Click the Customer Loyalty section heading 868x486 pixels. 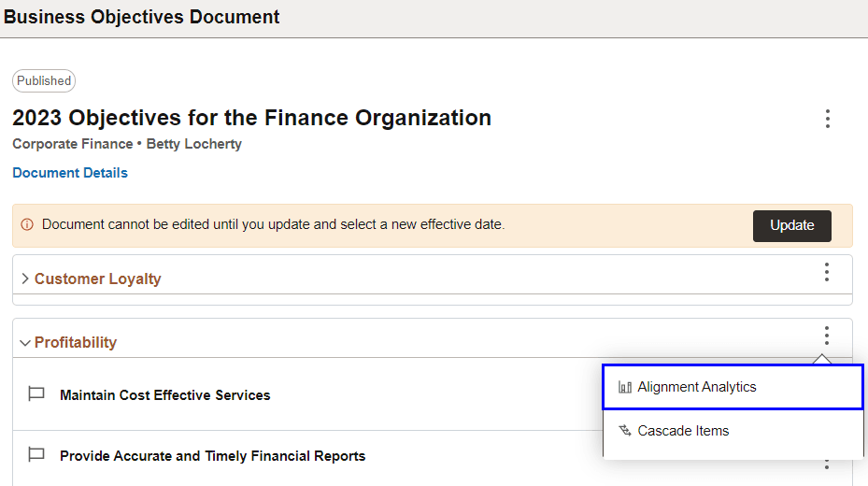[x=97, y=279]
